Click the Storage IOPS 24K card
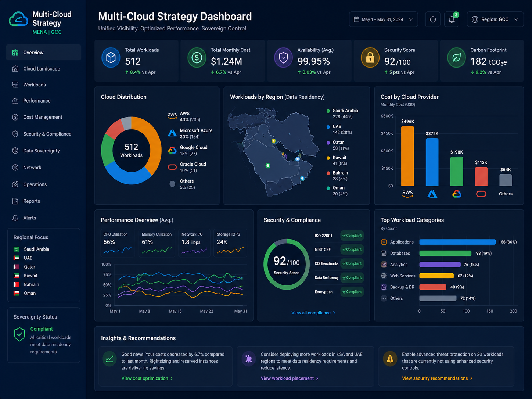This screenshot has width=532, height=399. [x=230, y=243]
